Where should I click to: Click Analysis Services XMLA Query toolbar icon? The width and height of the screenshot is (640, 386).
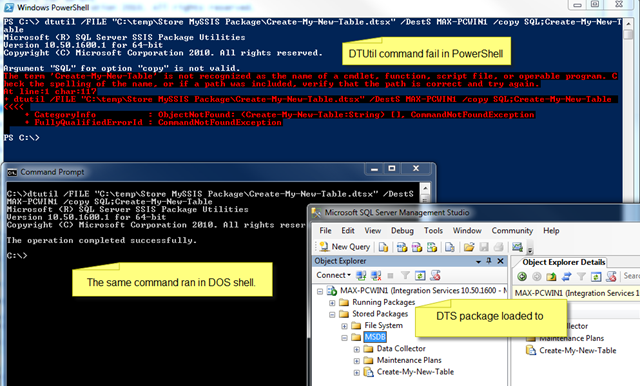[x=432, y=247]
